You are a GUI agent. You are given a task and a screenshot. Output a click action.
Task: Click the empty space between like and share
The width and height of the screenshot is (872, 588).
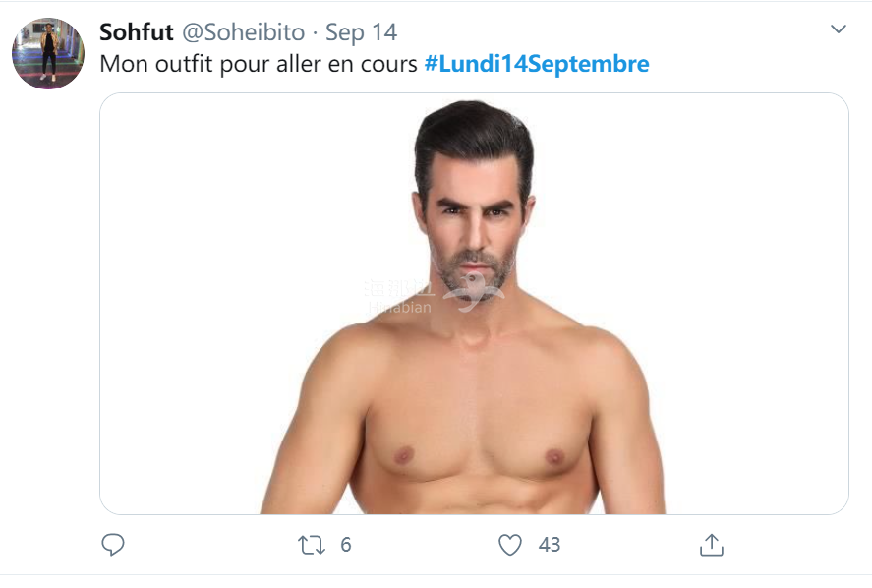[629, 544]
